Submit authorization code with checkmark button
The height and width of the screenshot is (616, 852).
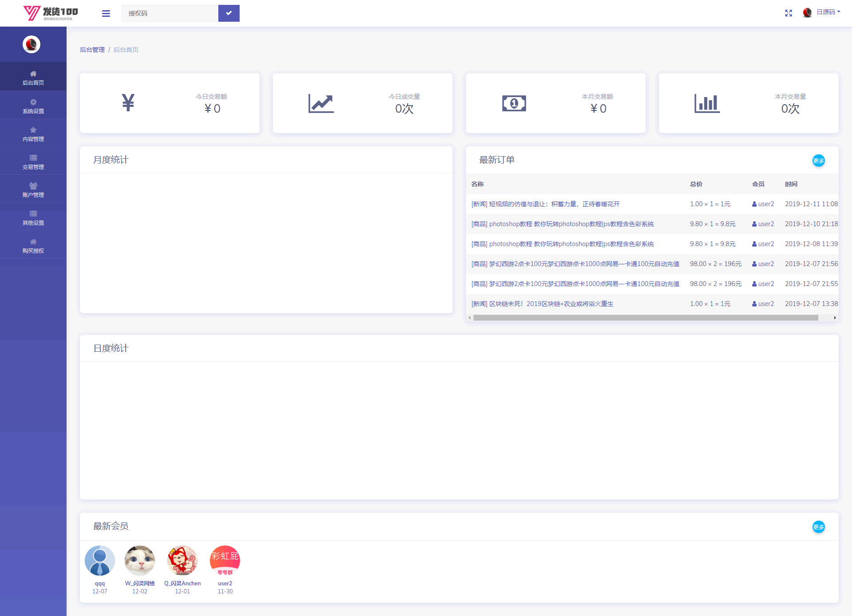[229, 13]
